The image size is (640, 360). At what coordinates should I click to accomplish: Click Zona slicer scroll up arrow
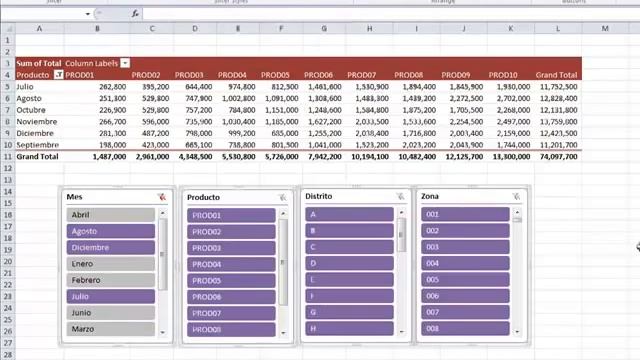(517, 212)
